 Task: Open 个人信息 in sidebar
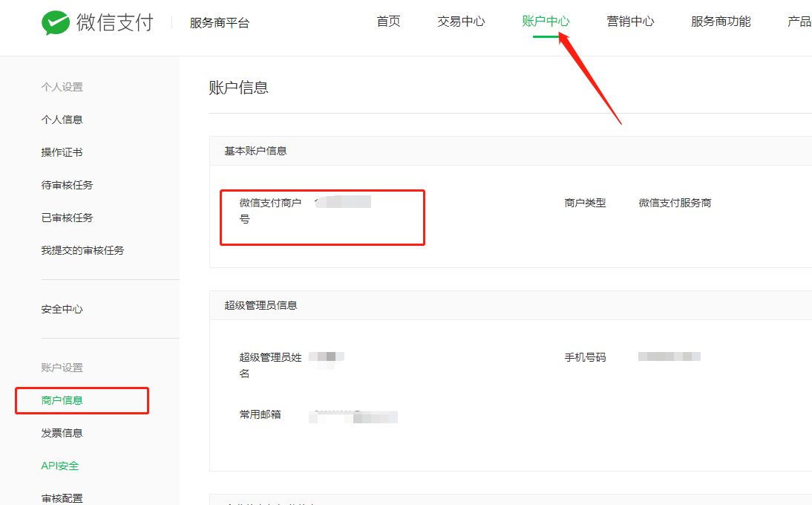tap(62, 120)
